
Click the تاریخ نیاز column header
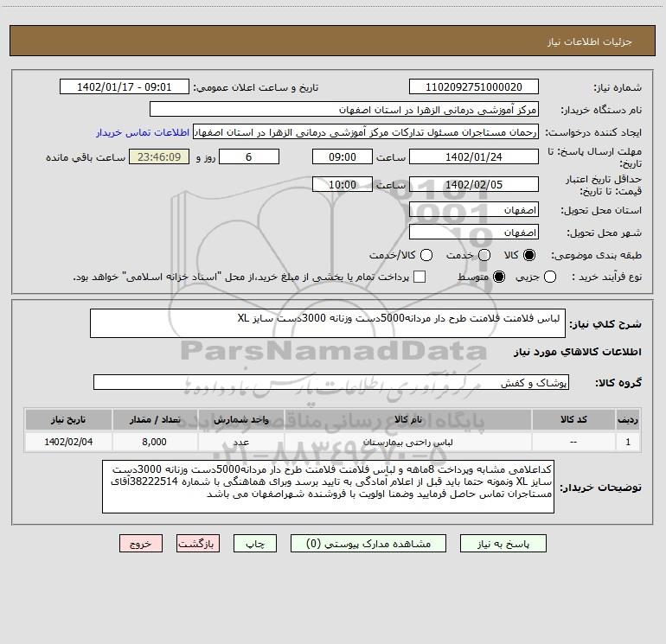(x=68, y=420)
